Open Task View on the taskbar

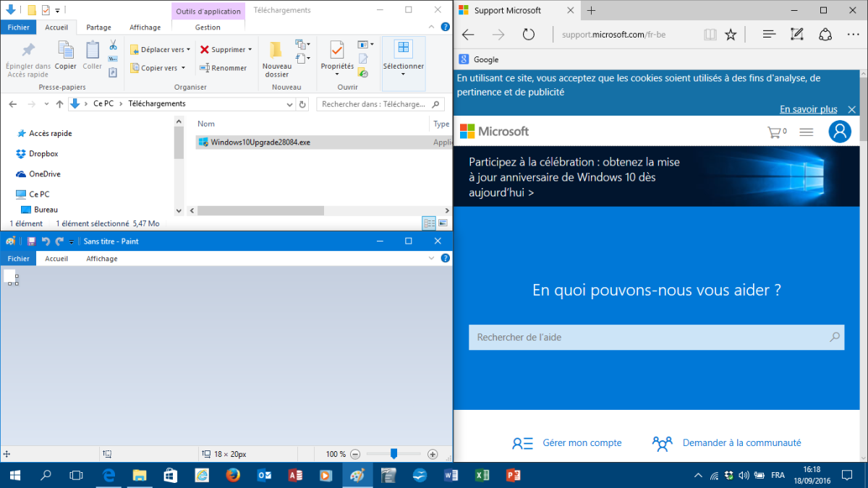click(x=76, y=475)
